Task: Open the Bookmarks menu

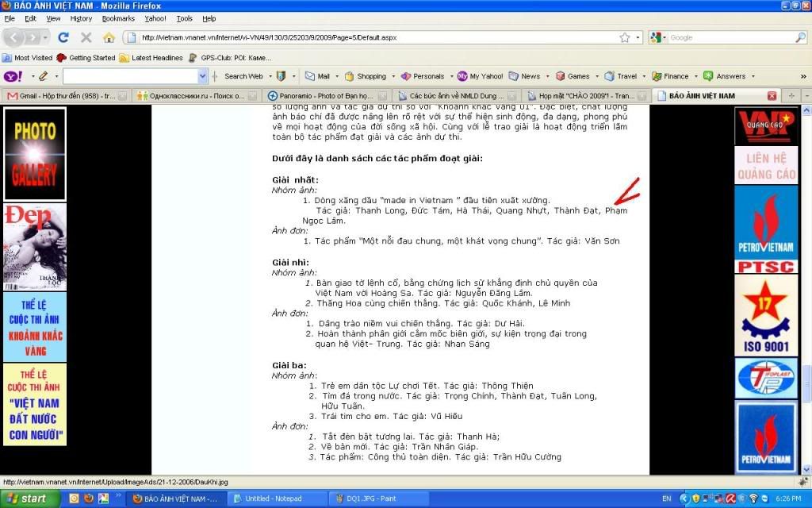Action: coord(118,18)
